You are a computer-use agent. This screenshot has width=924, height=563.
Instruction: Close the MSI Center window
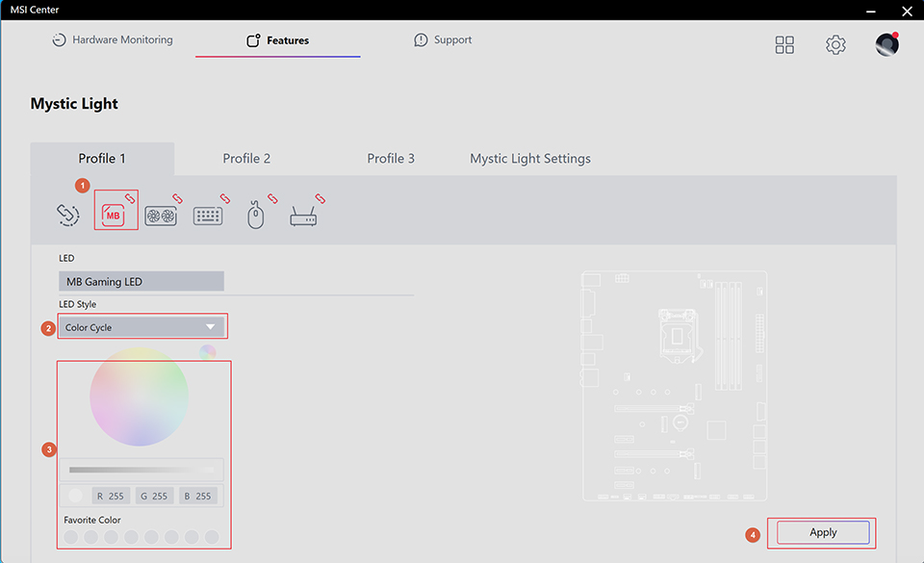click(x=907, y=12)
